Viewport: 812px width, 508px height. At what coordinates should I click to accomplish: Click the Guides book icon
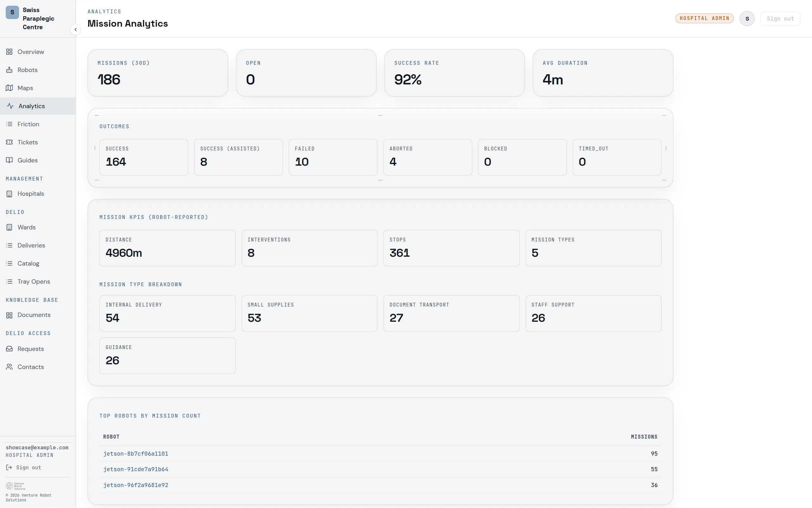(x=10, y=160)
